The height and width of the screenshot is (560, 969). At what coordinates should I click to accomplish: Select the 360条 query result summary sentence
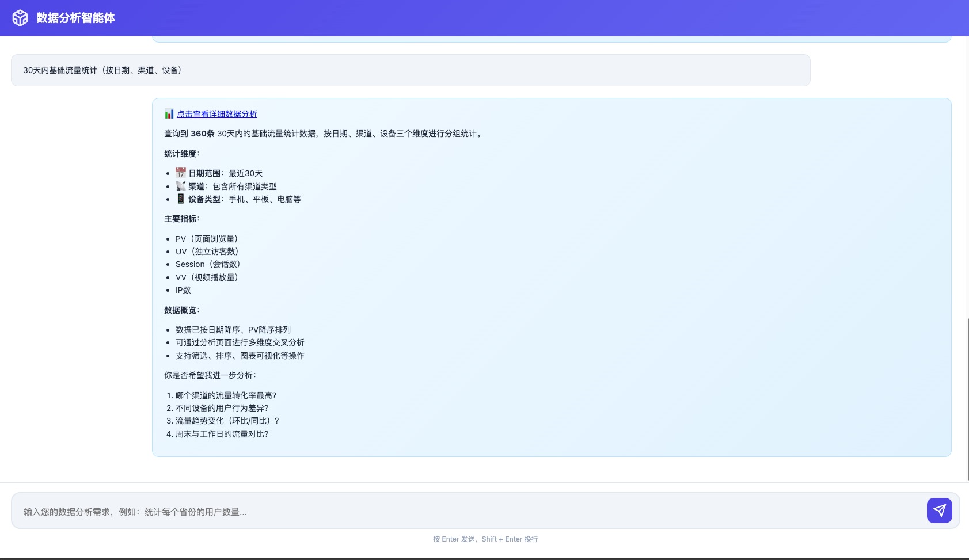(x=324, y=134)
